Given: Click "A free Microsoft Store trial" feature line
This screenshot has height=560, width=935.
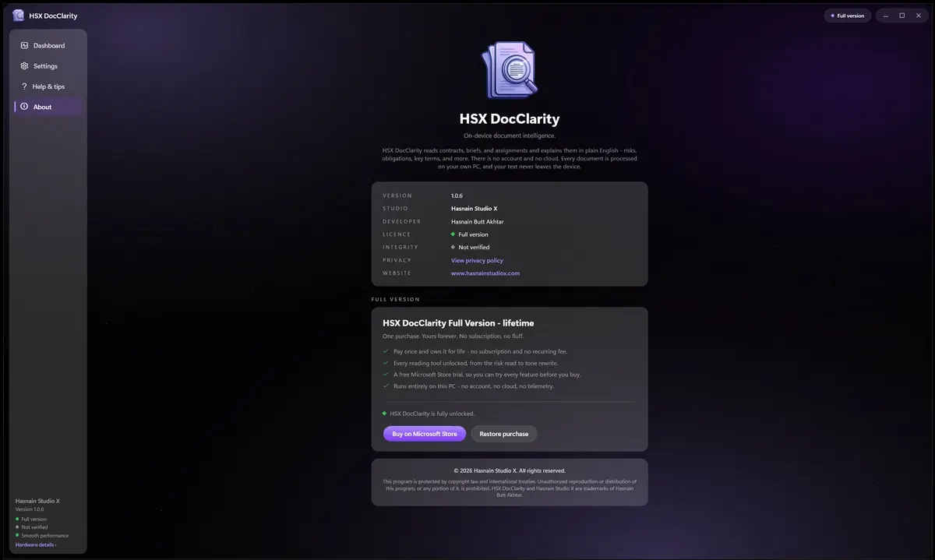Looking at the screenshot, I should [487, 375].
